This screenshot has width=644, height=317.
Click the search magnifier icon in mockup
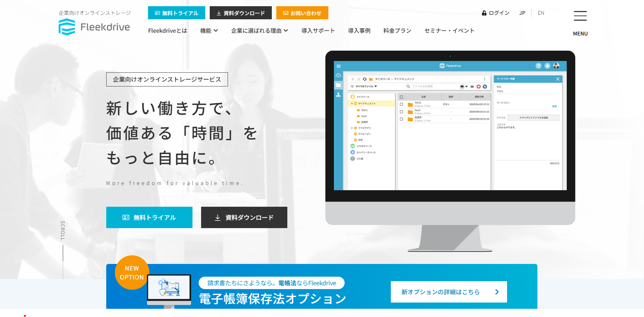click(x=408, y=86)
